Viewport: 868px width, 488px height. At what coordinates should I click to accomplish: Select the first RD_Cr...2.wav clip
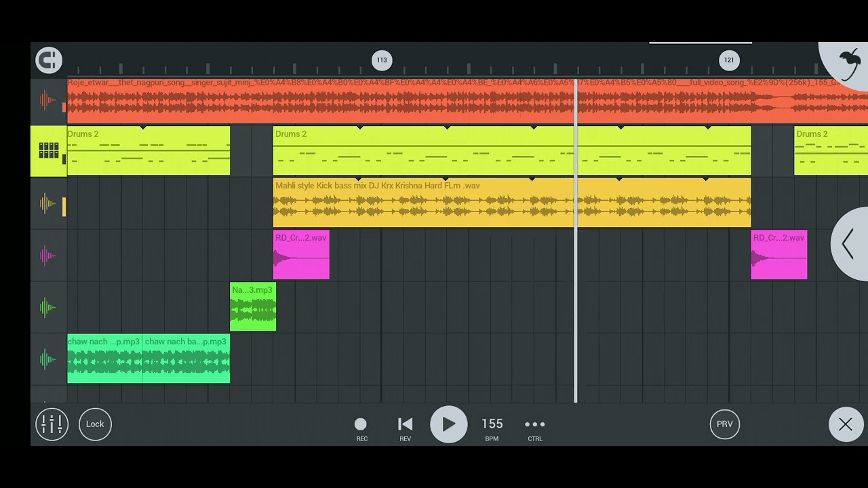pyautogui.click(x=301, y=255)
